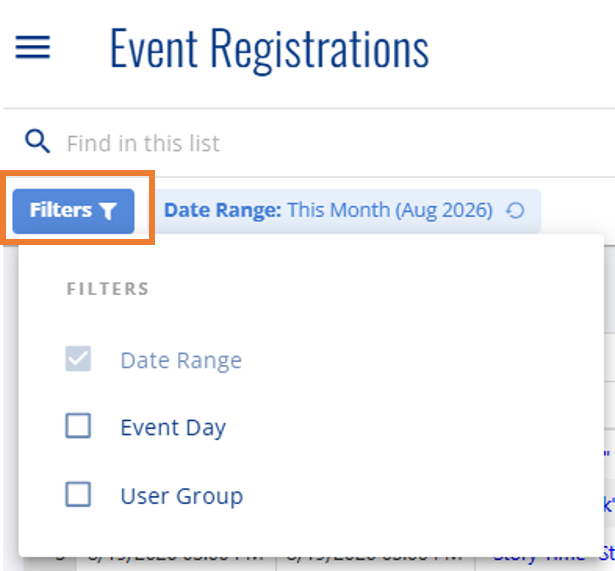Open the partially hidden Story Time link
The image size is (615, 571).
pos(539,559)
